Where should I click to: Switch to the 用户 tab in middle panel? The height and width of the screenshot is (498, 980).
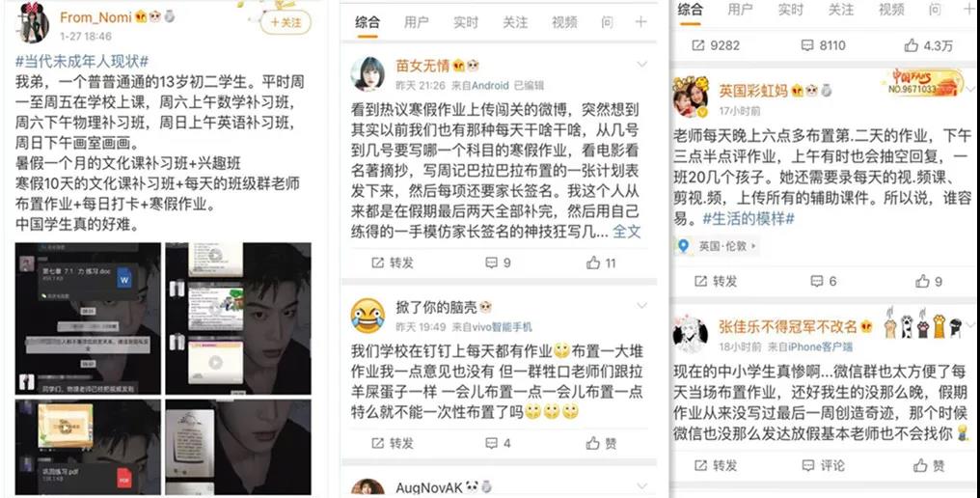pos(417,22)
